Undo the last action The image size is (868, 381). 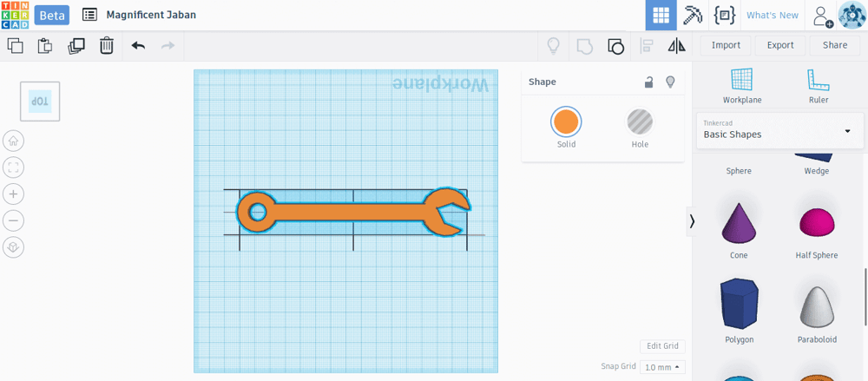pyautogui.click(x=138, y=45)
